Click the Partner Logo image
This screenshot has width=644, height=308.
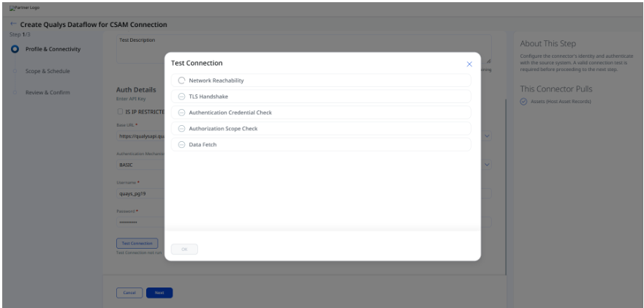(x=25, y=8)
